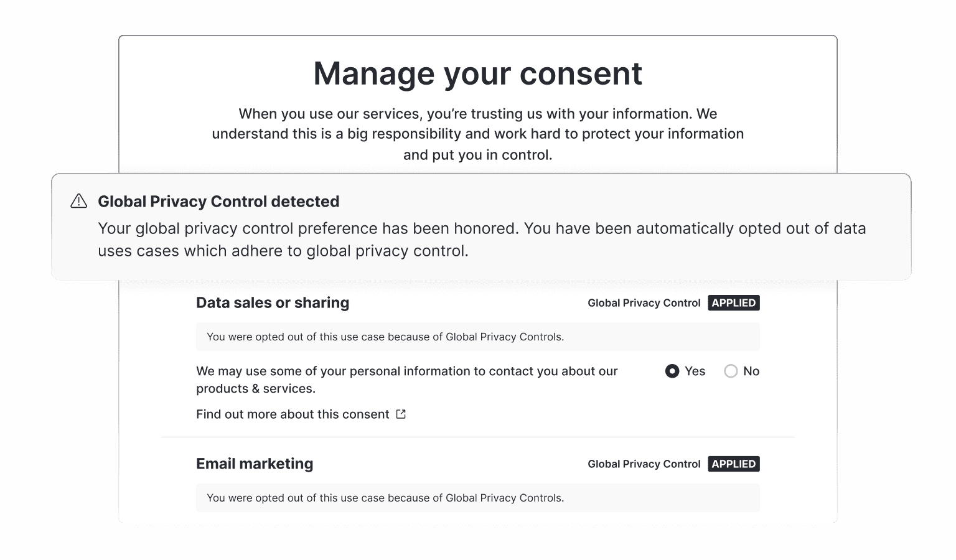Open the external link icon beside consent link
This screenshot has height=560, width=956.
tap(401, 414)
